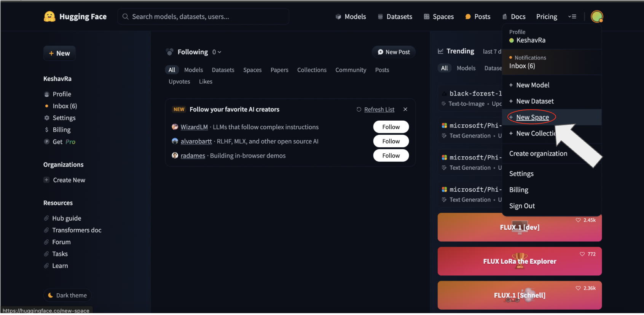Click the Hugging Face logo
Viewport: 644px width, 315px height.
tap(49, 16)
